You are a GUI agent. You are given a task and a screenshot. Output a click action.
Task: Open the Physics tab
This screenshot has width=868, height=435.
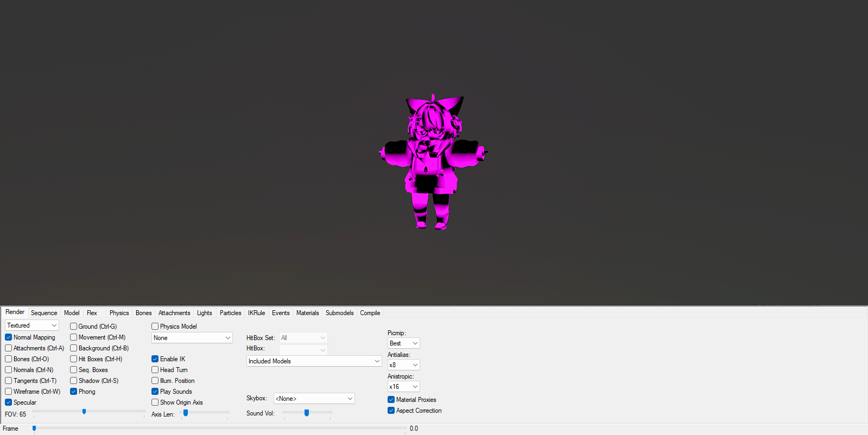pos(119,313)
